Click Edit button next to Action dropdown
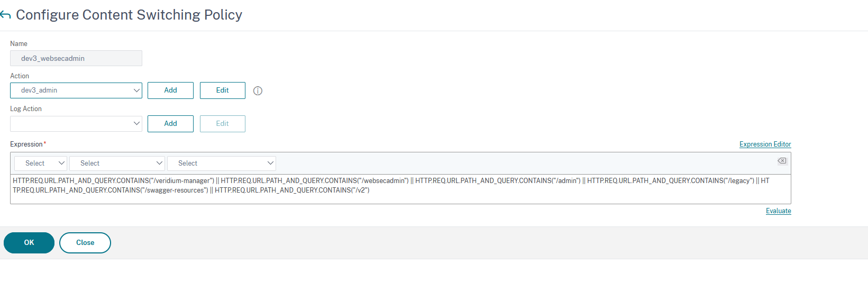 tap(222, 90)
